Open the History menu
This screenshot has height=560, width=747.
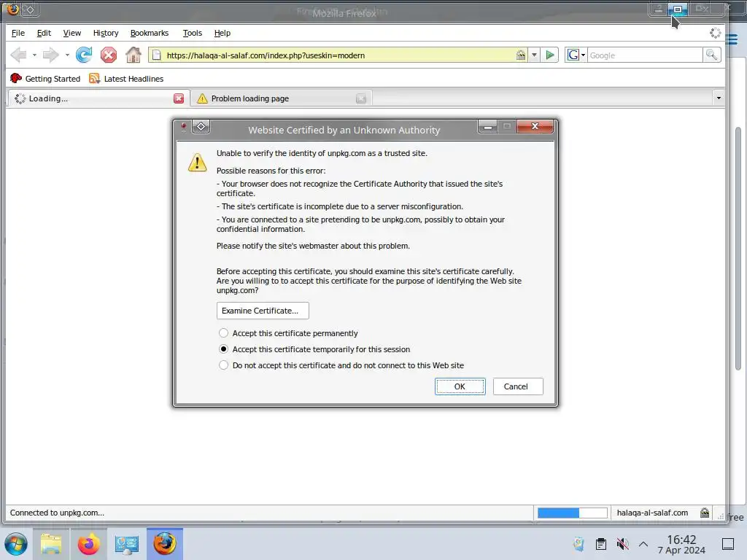click(x=106, y=33)
